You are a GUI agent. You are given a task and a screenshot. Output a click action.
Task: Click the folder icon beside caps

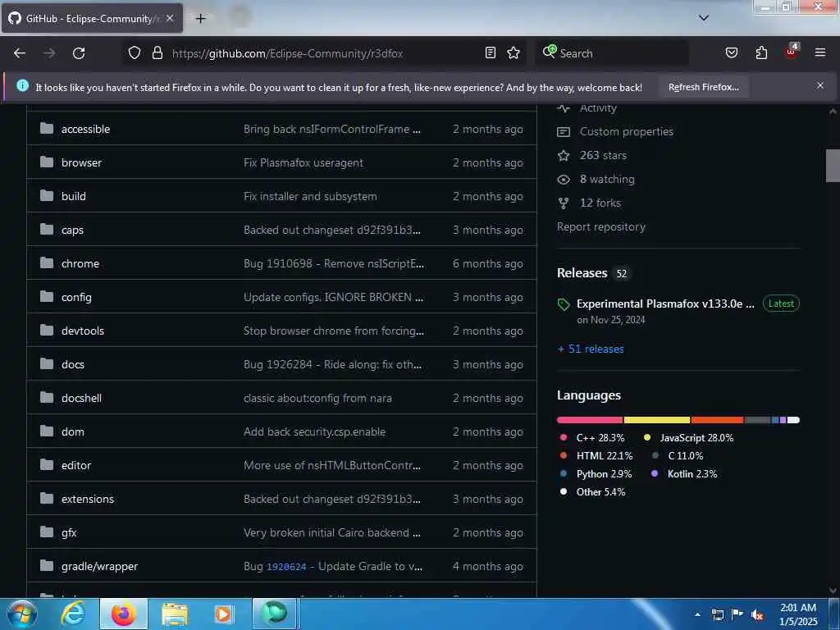(47, 230)
